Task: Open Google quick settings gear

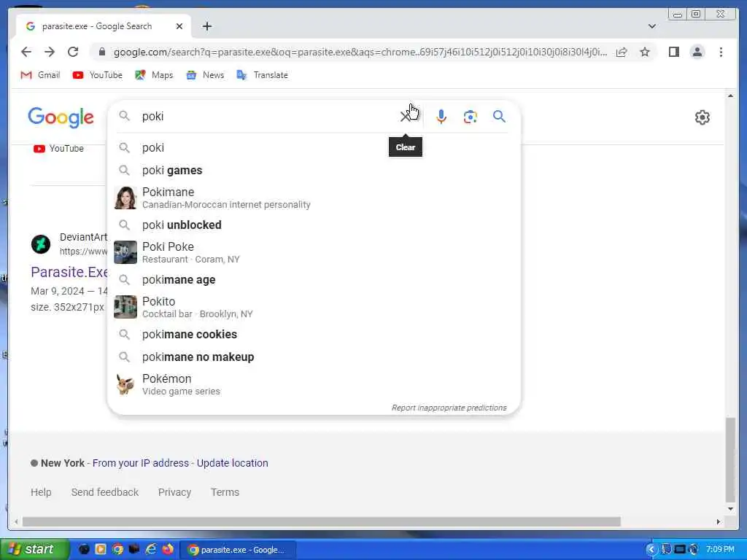Action: pyautogui.click(x=703, y=117)
